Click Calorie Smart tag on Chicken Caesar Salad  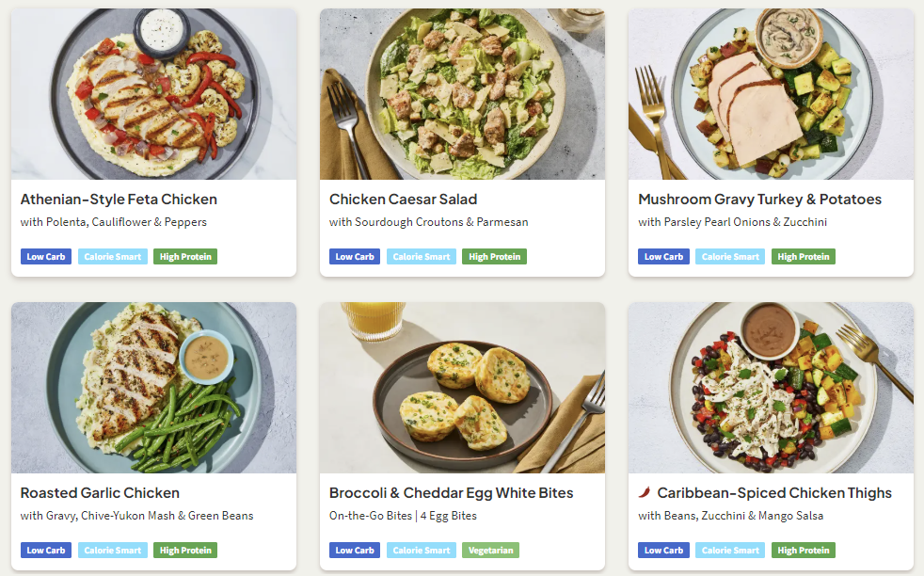(421, 257)
